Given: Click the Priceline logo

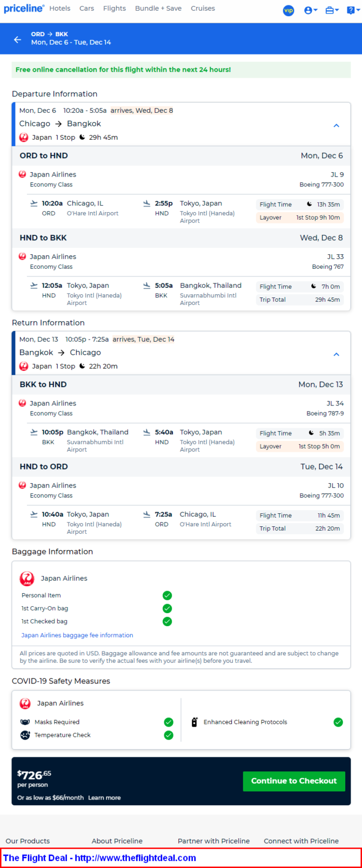Looking at the screenshot, I should (24, 8).
